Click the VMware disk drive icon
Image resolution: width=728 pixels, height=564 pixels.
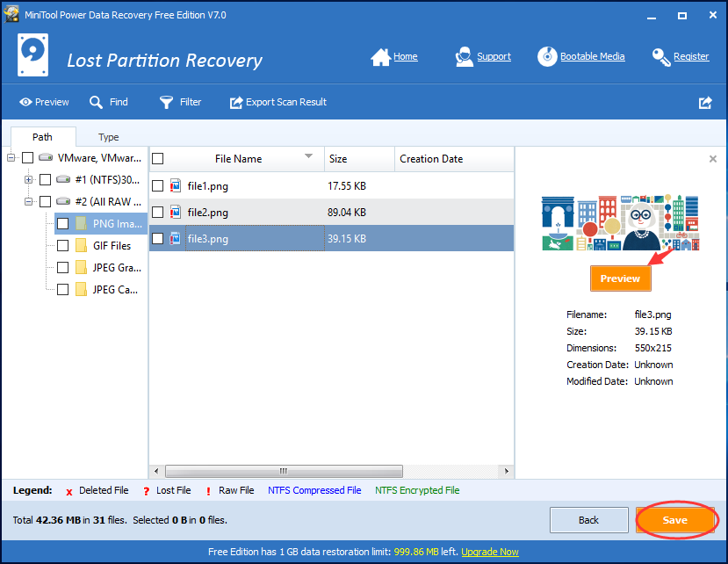click(x=46, y=157)
